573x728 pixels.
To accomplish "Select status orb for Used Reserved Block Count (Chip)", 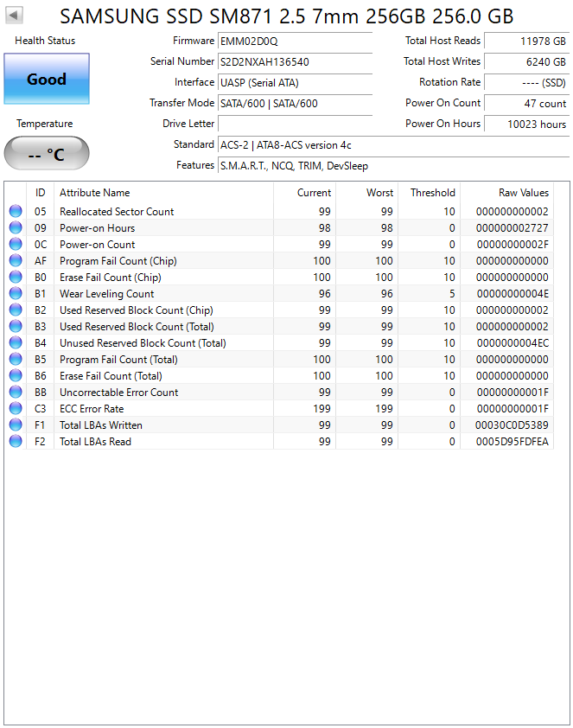I will coord(16,310).
